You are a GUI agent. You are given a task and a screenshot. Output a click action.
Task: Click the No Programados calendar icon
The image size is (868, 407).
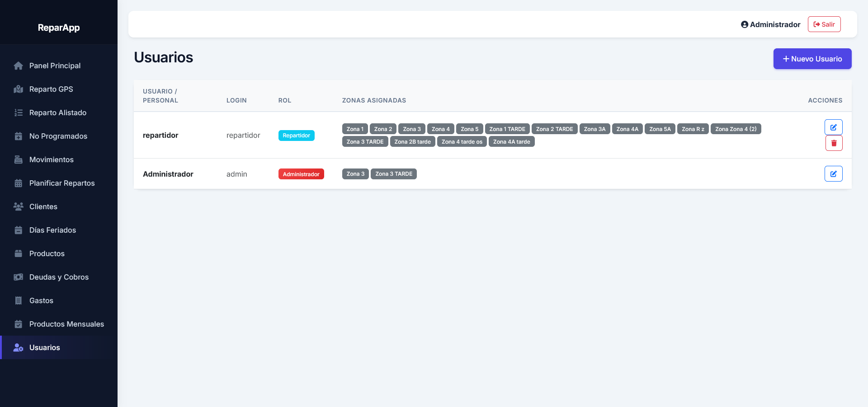click(x=18, y=136)
